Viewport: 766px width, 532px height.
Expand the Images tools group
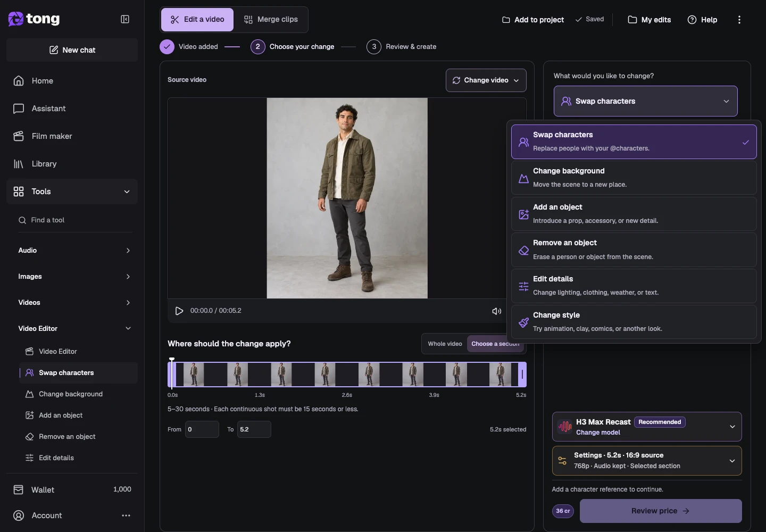click(x=74, y=277)
